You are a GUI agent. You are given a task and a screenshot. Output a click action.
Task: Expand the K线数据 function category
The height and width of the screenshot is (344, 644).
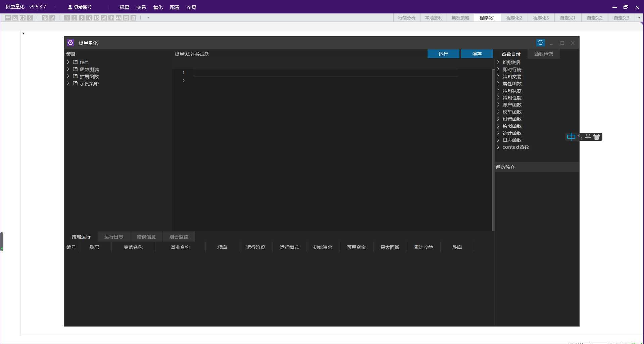pyautogui.click(x=498, y=62)
